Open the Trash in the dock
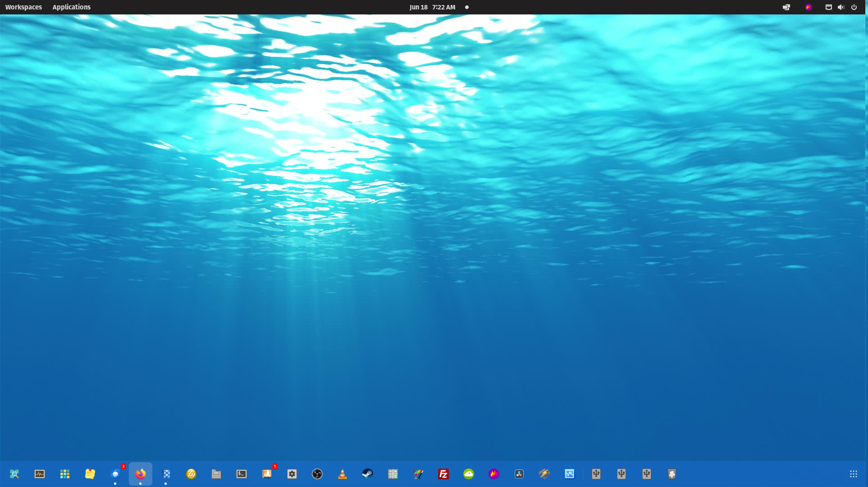Screen dimensions: 868x487 [672, 474]
